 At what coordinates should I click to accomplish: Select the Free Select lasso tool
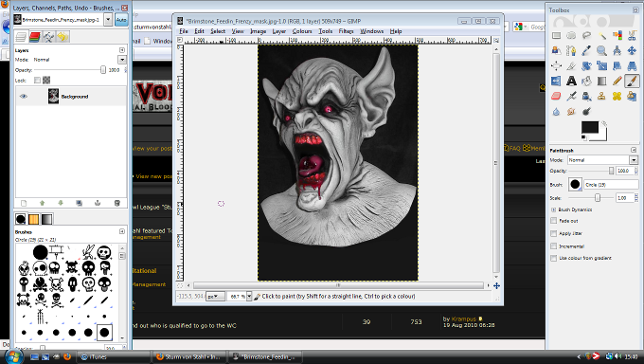[586, 36]
